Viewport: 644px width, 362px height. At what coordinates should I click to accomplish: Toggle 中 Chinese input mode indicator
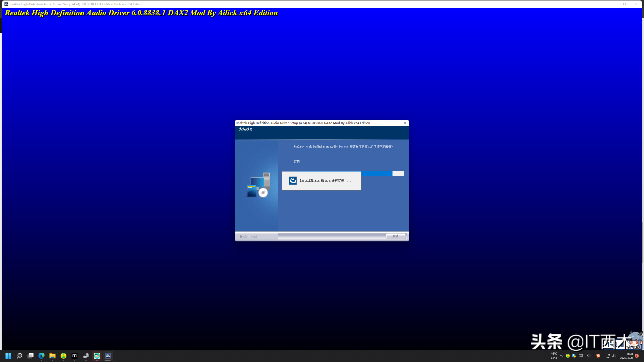coord(589,356)
